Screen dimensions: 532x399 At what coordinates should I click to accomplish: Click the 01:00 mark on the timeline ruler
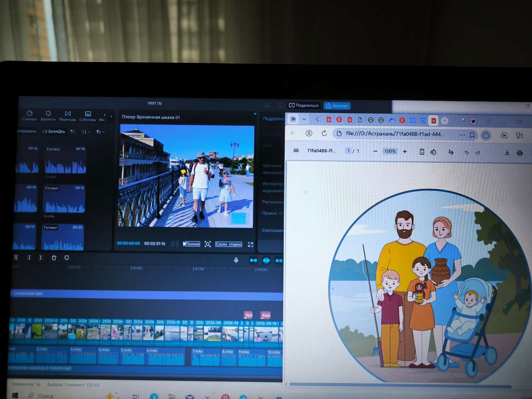(x=136, y=268)
